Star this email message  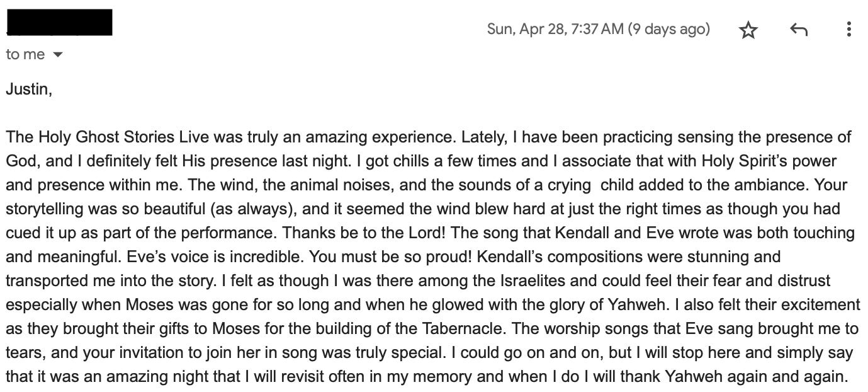pos(748,30)
